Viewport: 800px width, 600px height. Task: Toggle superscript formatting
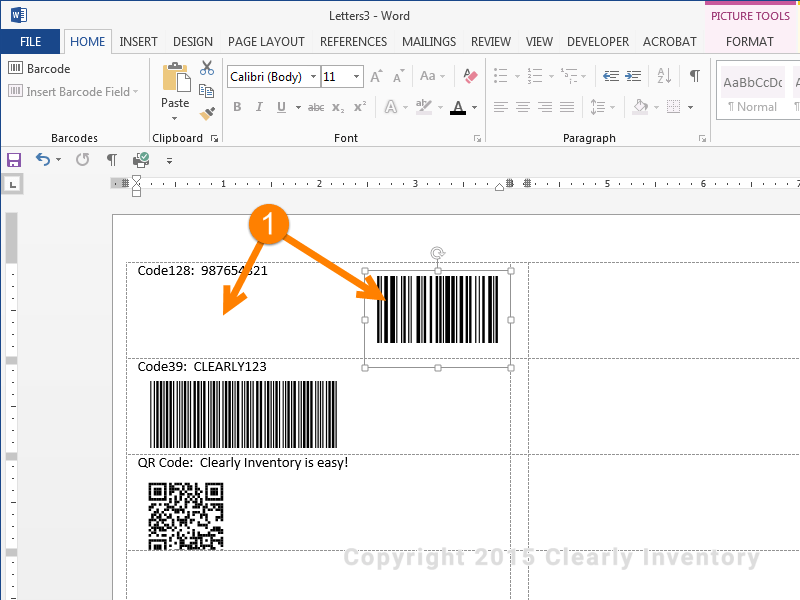pyautogui.click(x=360, y=107)
